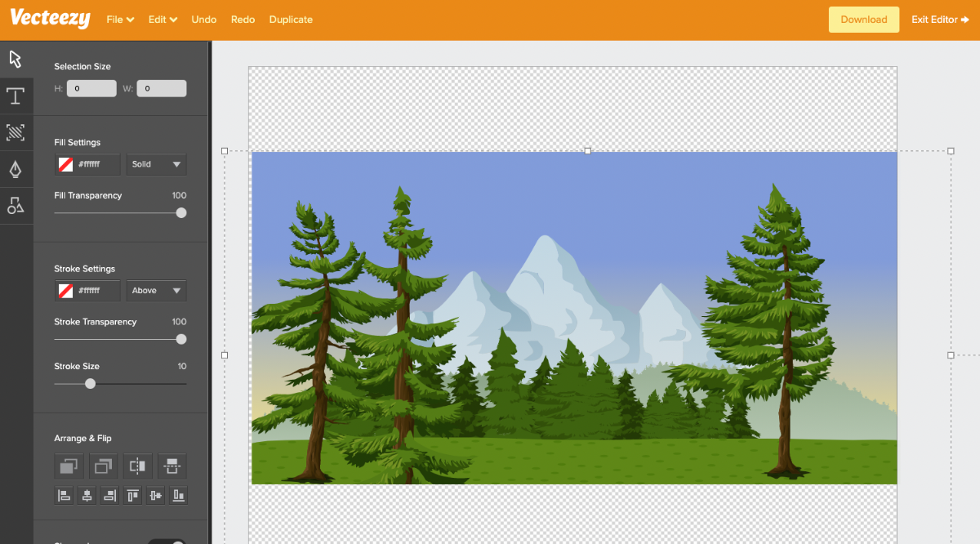980x544 pixels.
Task: Open the Edit menu
Action: tap(163, 20)
